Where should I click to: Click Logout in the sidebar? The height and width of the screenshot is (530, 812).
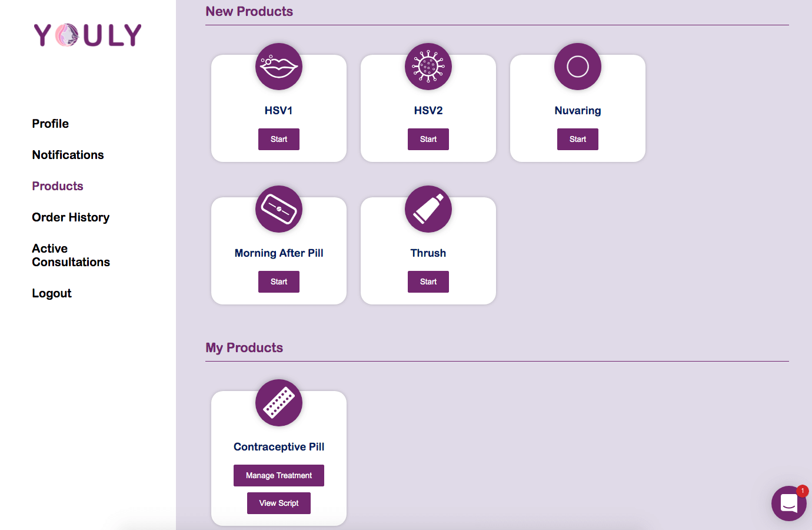click(52, 293)
